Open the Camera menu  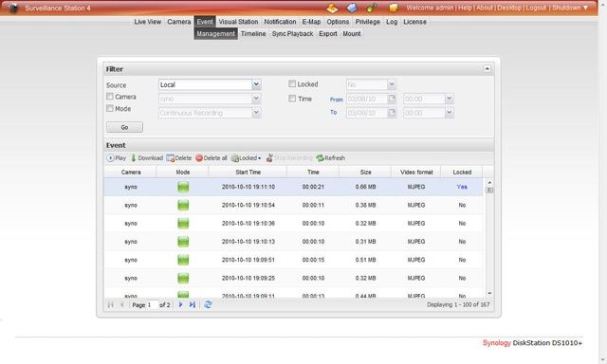click(179, 22)
